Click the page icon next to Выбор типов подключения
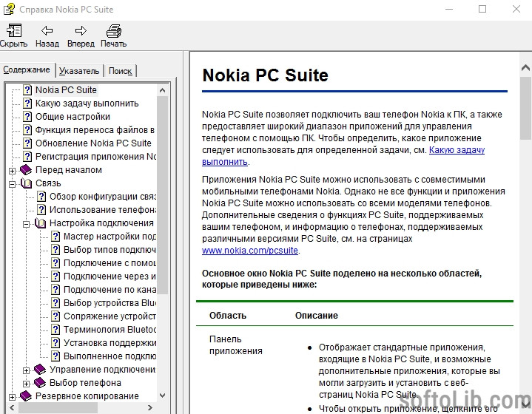The height and width of the screenshot is (414, 532). [x=55, y=250]
